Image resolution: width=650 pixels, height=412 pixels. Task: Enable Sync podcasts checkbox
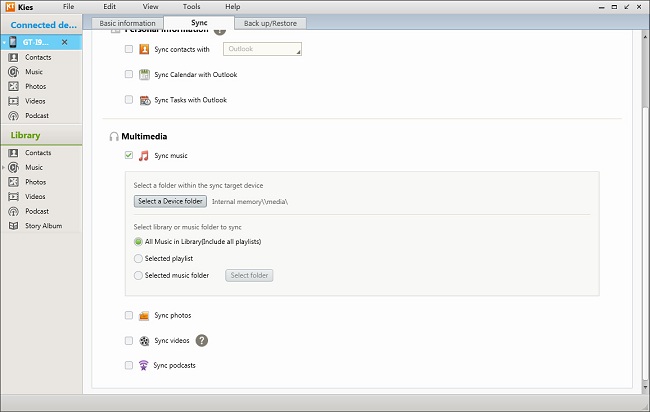click(x=129, y=365)
